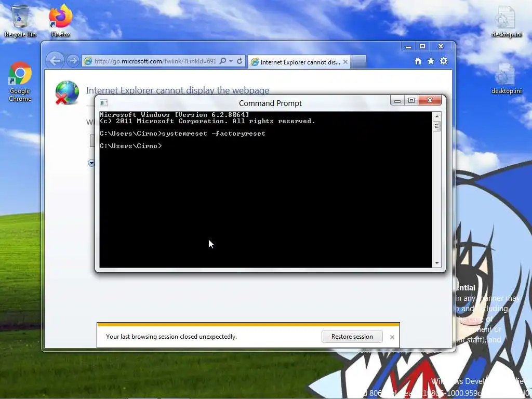Click the Command Prompt scrollbar up arrow
532x399 pixels.
[x=436, y=116]
